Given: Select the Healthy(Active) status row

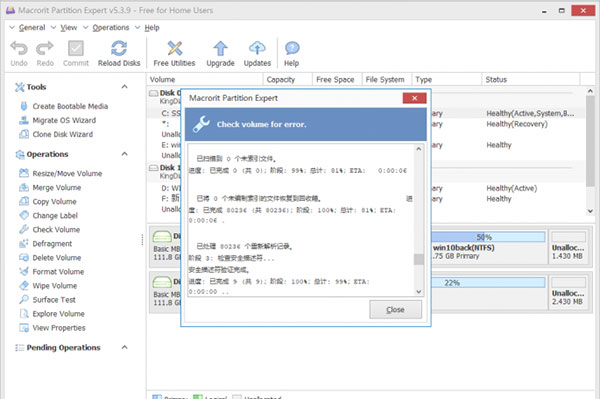Looking at the screenshot, I should tap(512, 188).
